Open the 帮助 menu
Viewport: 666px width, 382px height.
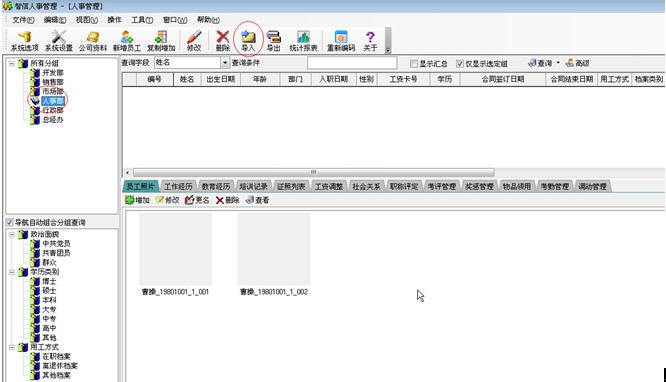[x=208, y=20]
